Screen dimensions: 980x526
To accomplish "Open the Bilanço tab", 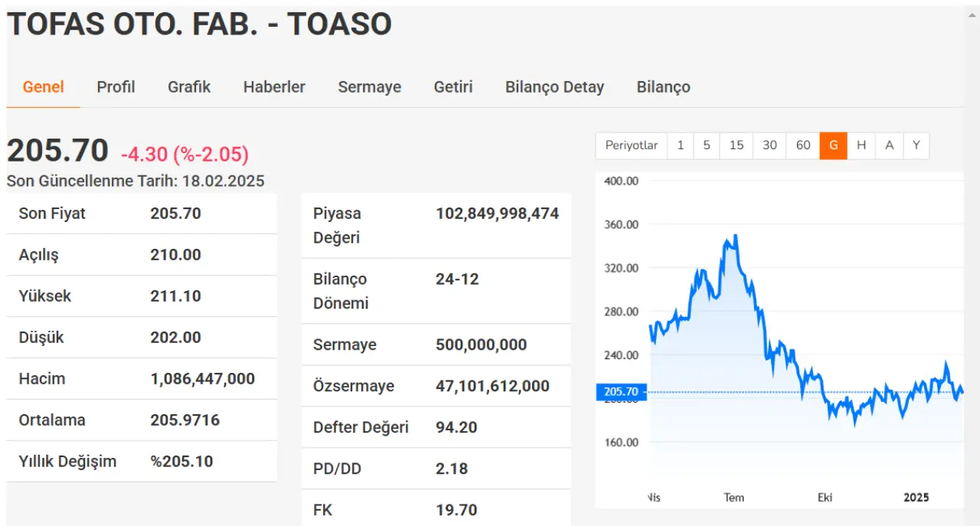I will [x=663, y=87].
